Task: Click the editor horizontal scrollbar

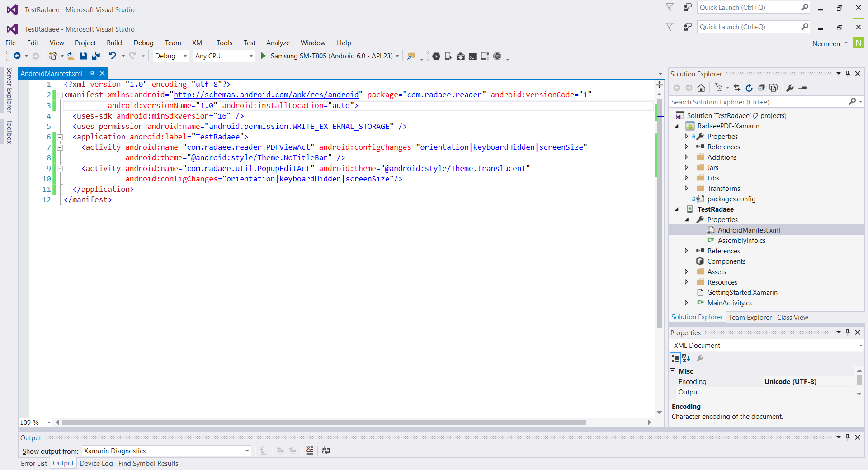Action: (x=324, y=423)
